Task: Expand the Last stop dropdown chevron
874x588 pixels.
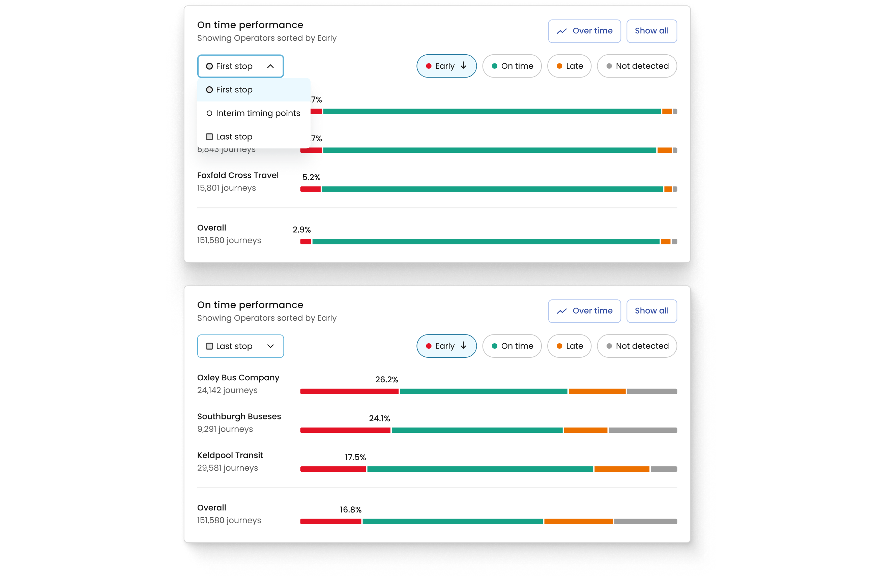Action: [270, 346]
